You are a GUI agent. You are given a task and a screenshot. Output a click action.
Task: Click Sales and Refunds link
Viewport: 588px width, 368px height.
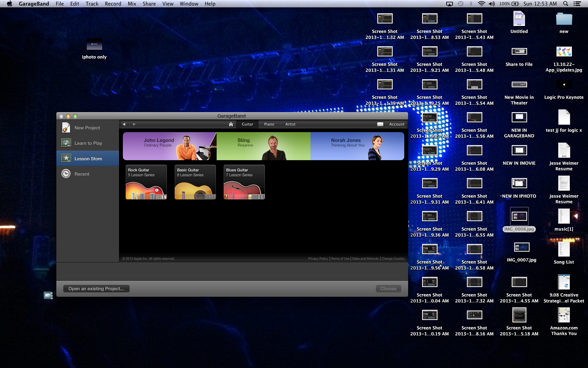coord(365,259)
